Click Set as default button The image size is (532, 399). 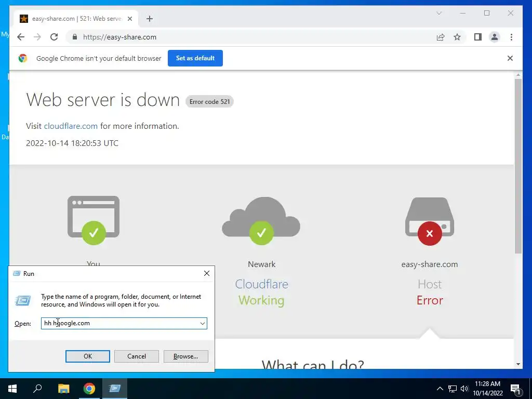tap(195, 58)
